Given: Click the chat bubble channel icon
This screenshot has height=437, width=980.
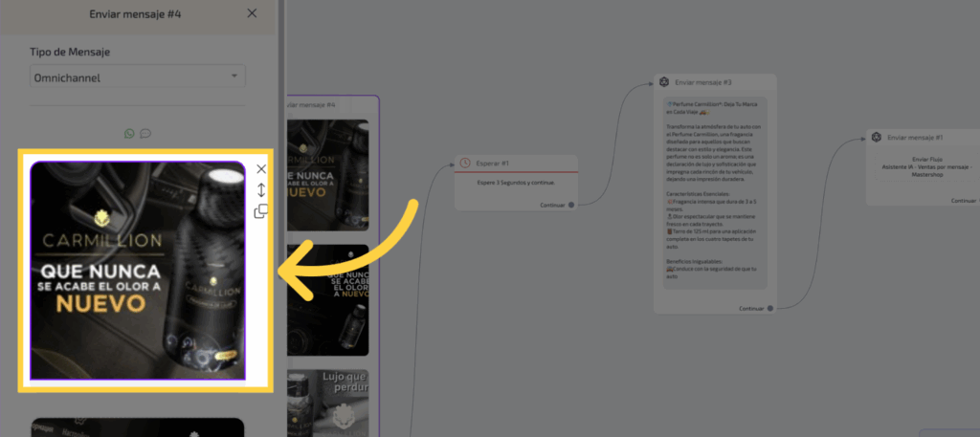Looking at the screenshot, I should coord(145,134).
